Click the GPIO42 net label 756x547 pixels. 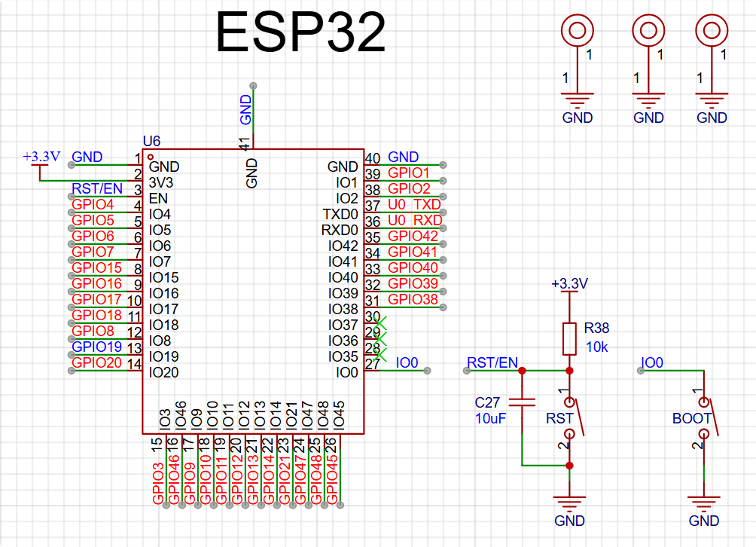pyautogui.click(x=413, y=236)
